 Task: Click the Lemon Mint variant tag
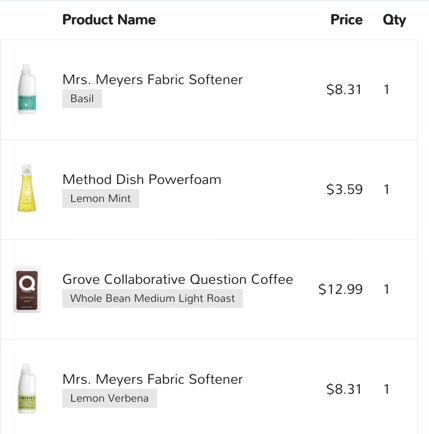pos(100,199)
